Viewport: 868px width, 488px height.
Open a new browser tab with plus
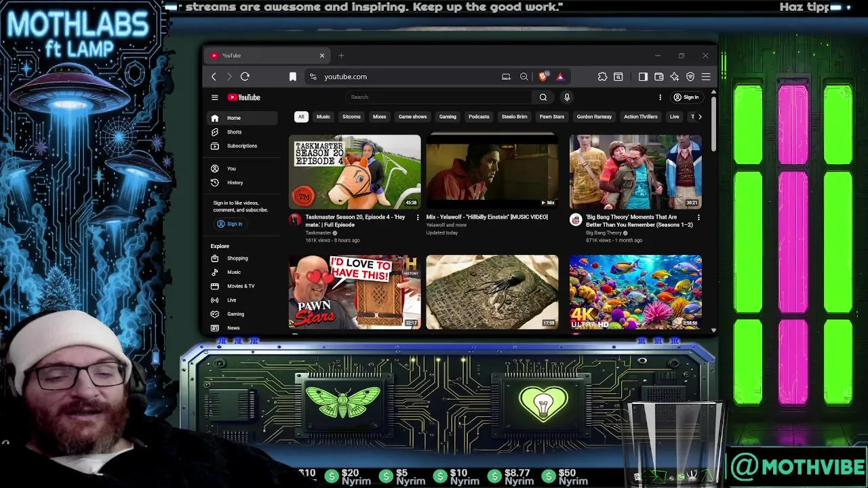coord(341,56)
